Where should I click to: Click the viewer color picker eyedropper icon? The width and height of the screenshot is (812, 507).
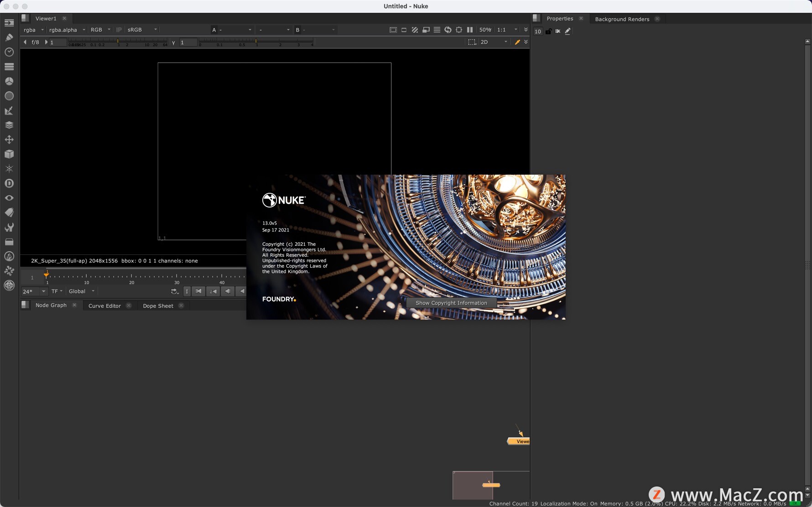[517, 42]
